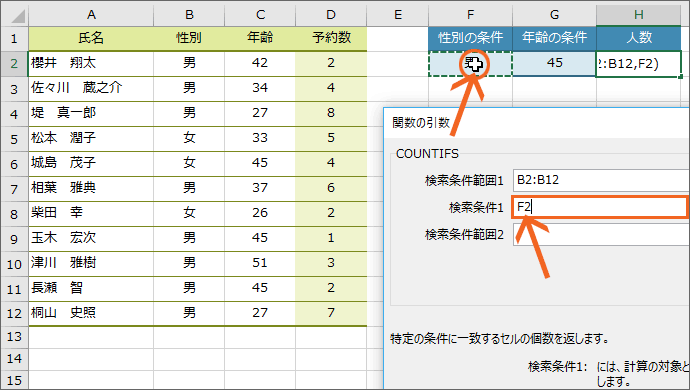Image resolution: width=690 pixels, height=390 pixels.
Task: Select cell with name 相葉 雅典
Action: point(91,189)
